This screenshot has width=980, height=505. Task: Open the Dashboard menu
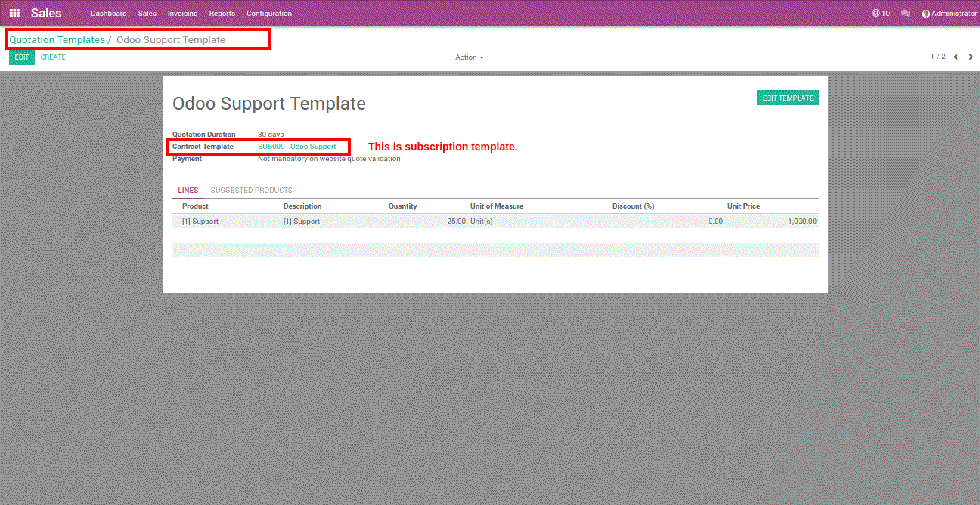click(109, 13)
